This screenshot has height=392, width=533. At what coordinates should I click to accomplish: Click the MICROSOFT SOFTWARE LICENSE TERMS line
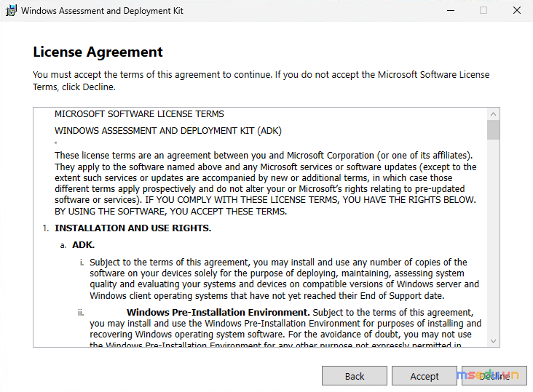coord(139,114)
